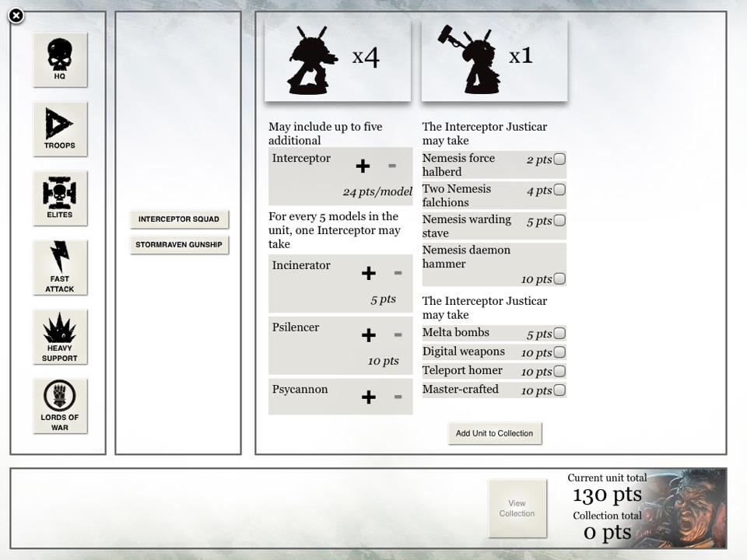Click the x4 Interceptor silhouette card
The width and height of the screenshot is (747, 560).
pyautogui.click(x=338, y=60)
